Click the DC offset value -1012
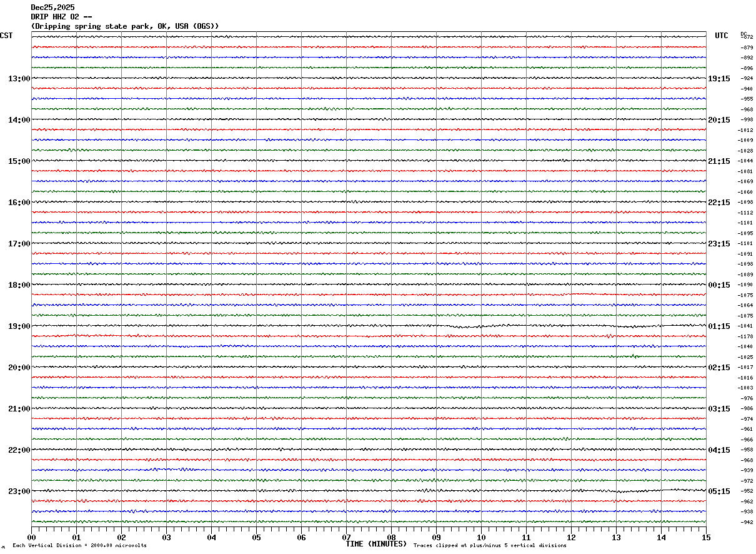Viewport: 756px width, 554px height. [745, 130]
